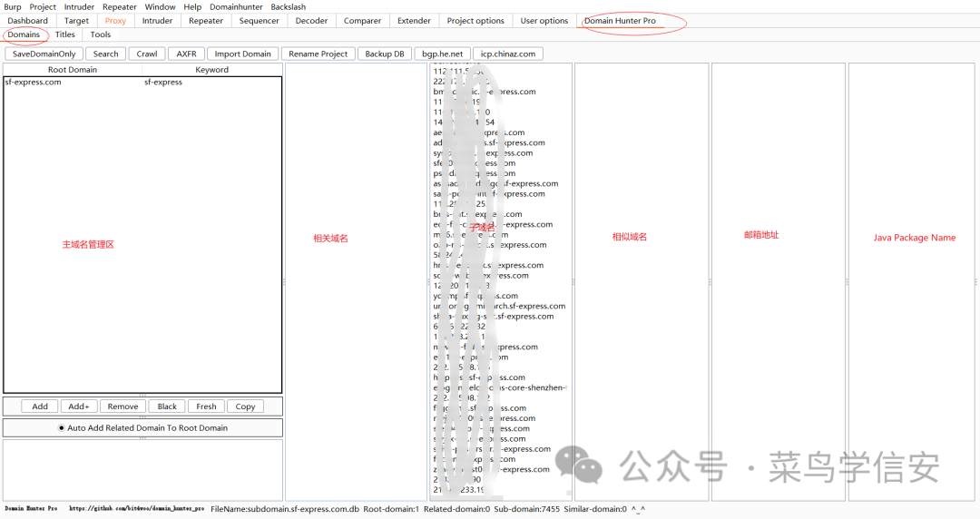980x519 pixels.
Task: Click inside the email address text area
Action: [x=779, y=281]
